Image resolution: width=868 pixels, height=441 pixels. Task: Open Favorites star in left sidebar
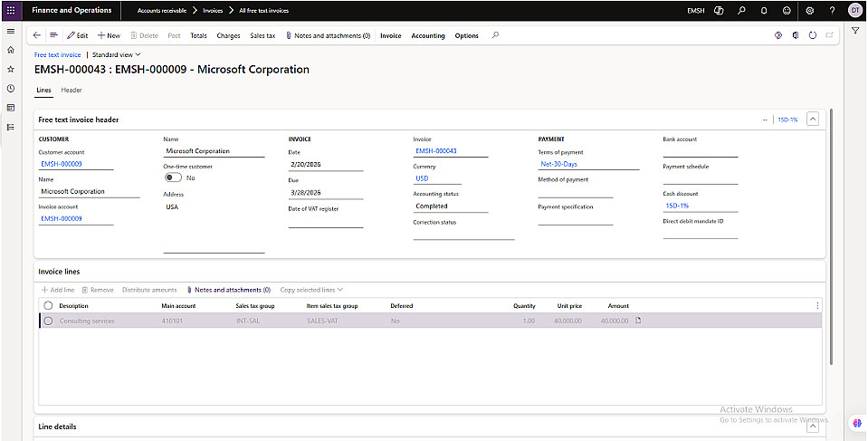[10, 69]
